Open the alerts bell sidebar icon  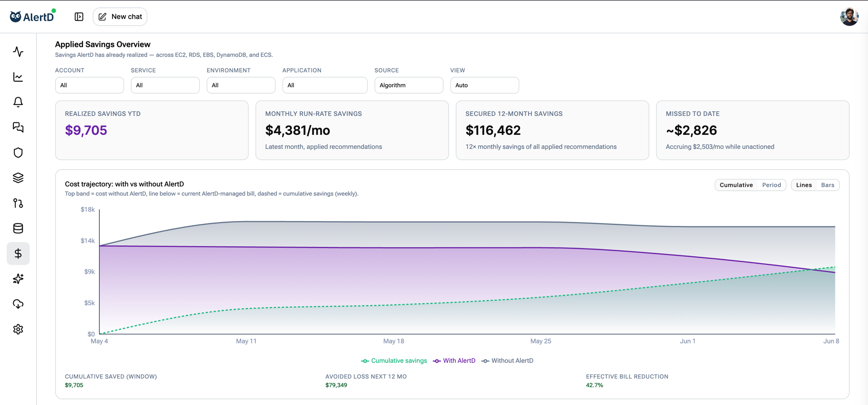click(18, 102)
